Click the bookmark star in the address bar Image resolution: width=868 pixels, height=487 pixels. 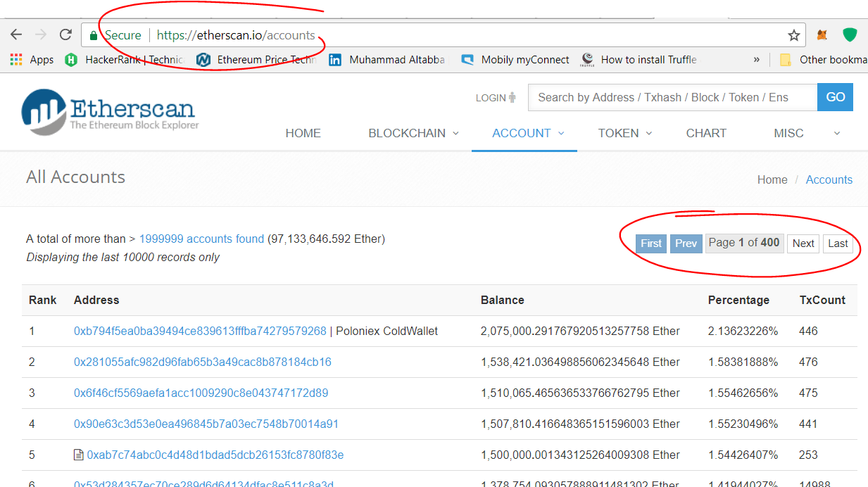tap(793, 34)
